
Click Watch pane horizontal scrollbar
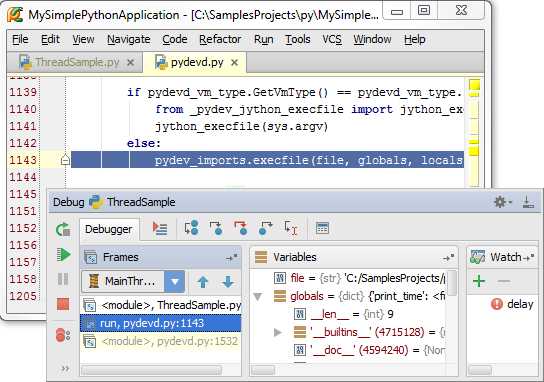(x=480, y=371)
